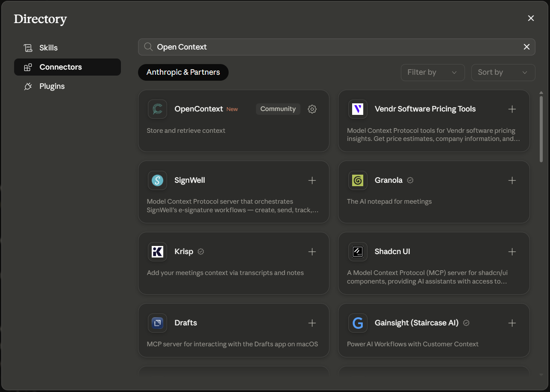
Task: Click the Krisp card title
Action: coord(184,252)
